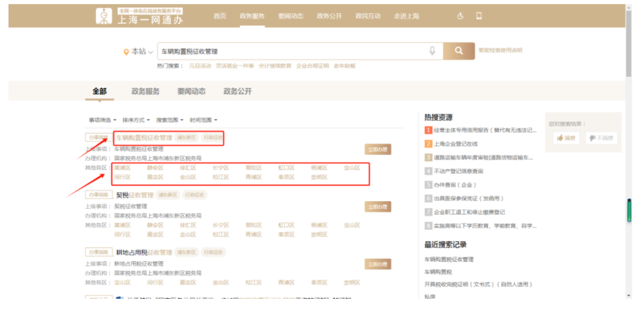Click inside the search input field
This screenshot has height=323, width=644.
(x=283, y=50)
